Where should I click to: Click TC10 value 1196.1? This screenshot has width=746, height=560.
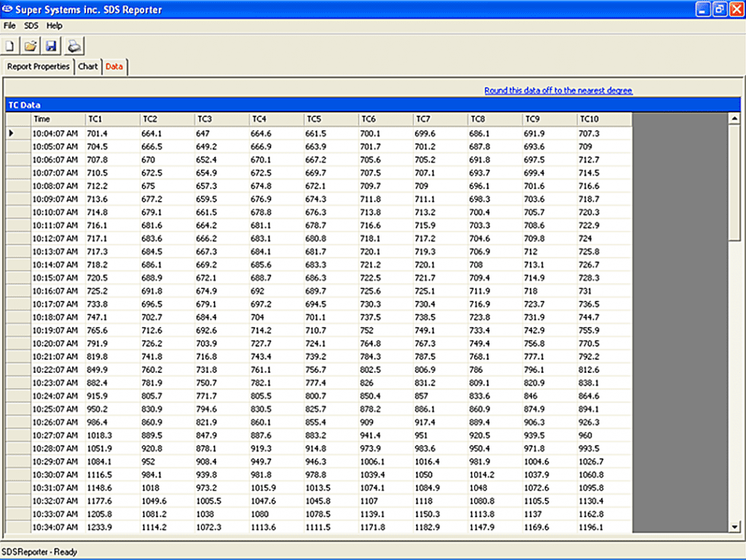point(592,527)
